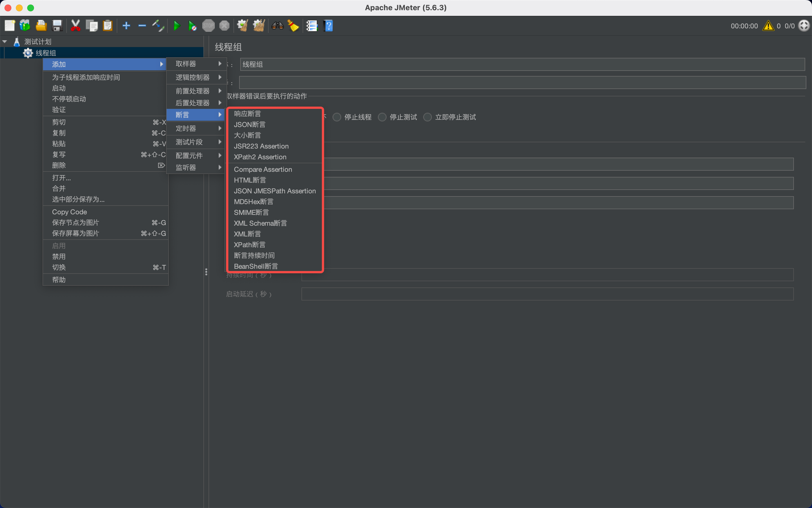Click the remote engines status icon

pyautogui.click(x=804, y=26)
